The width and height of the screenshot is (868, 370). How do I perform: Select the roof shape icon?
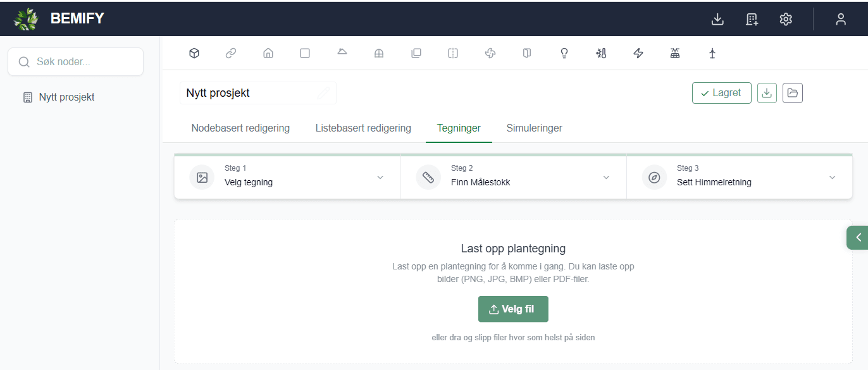click(342, 52)
